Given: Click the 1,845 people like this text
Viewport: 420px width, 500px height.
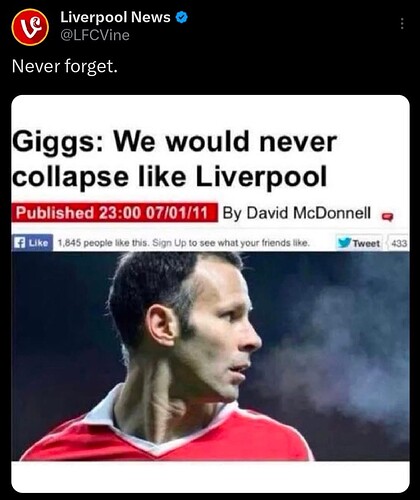Looking at the screenshot, I should pyautogui.click(x=103, y=243).
